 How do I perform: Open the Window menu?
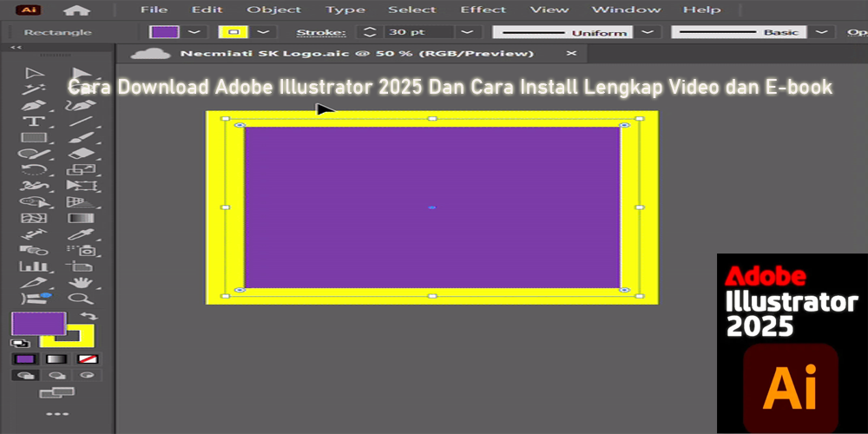[x=626, y=10]
